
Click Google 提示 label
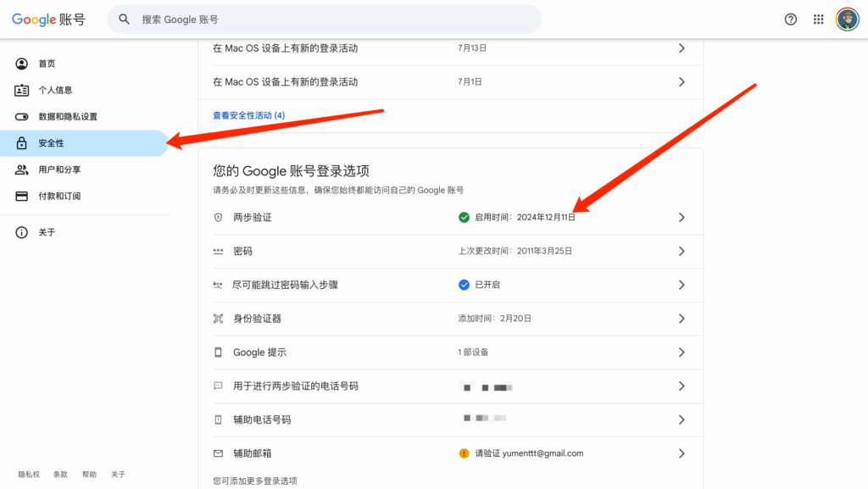(x=259, y=353)
